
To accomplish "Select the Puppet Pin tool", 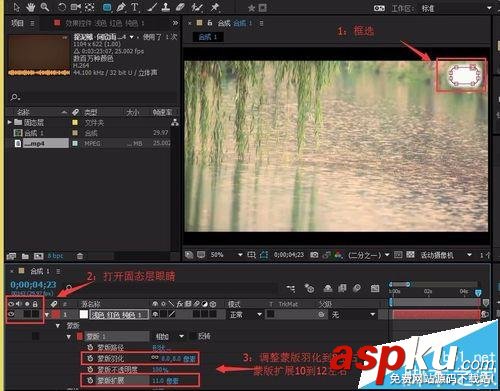I will coord(215,7).
